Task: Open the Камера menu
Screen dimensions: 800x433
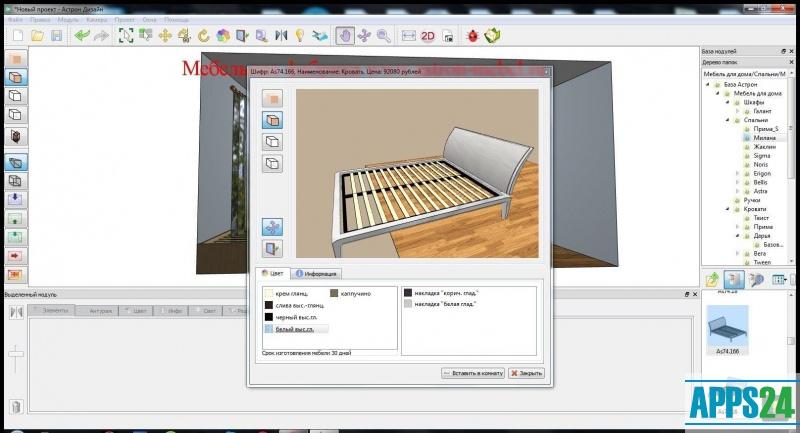Action: point(97,19)
